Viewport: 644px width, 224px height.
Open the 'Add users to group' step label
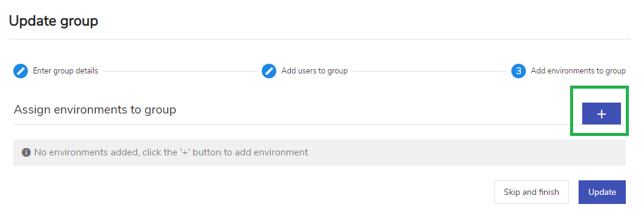point(314,71)
